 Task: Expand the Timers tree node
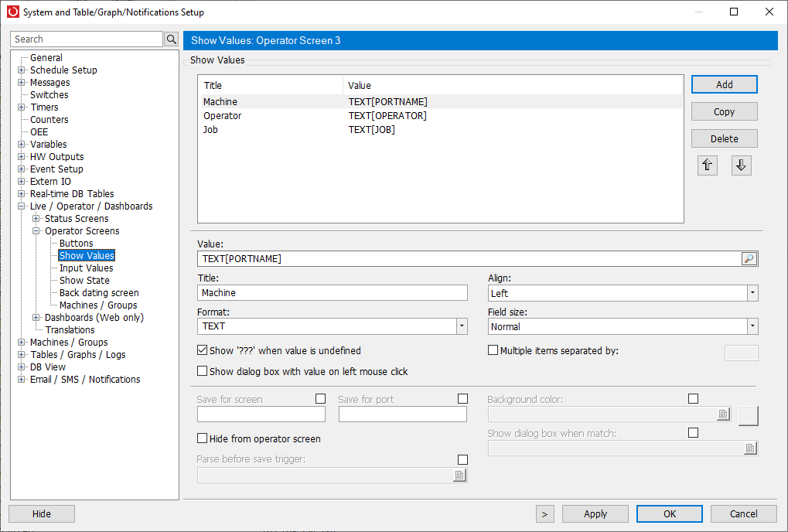[21, 107]
